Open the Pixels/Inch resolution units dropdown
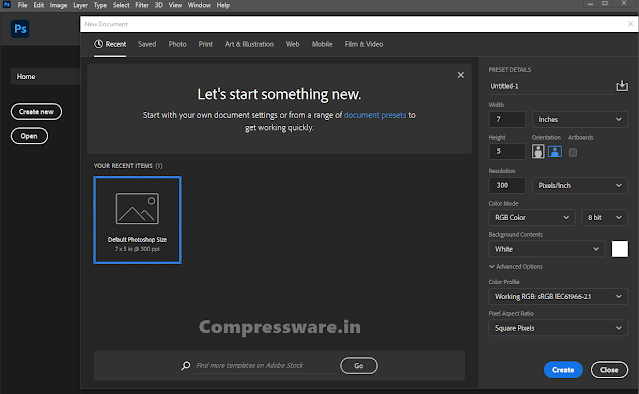This screenshot has width=639, height=394. coord(580,185)
